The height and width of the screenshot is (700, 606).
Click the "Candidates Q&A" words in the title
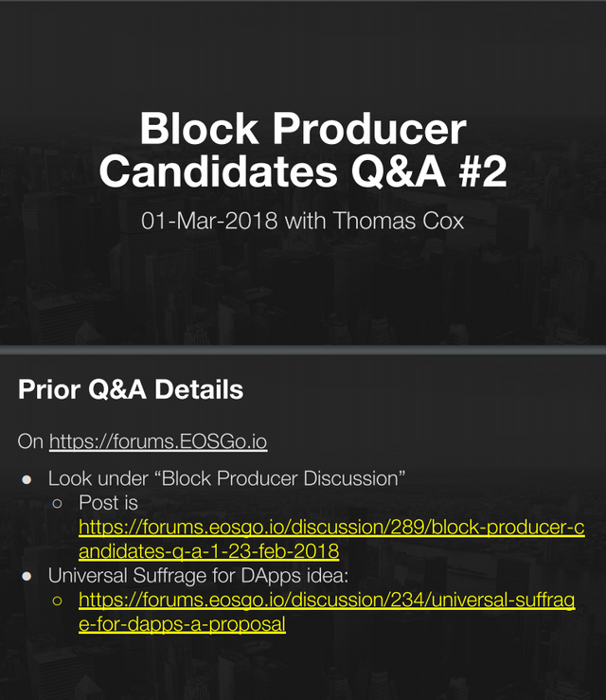point(260,171)
